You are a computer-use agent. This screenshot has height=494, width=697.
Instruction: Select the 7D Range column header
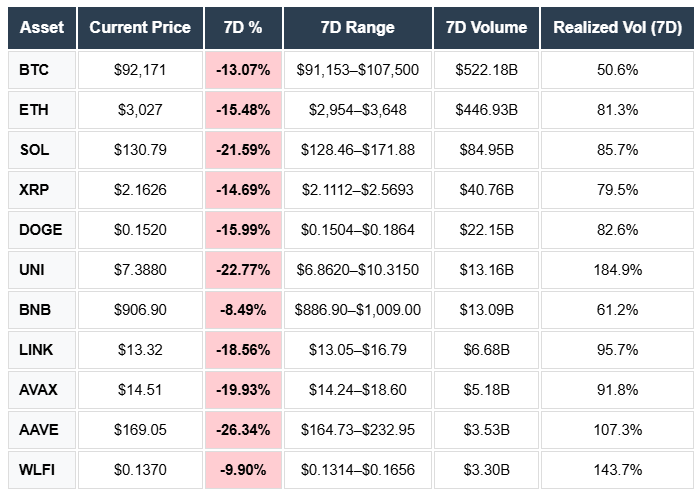[x=359, y=27]
